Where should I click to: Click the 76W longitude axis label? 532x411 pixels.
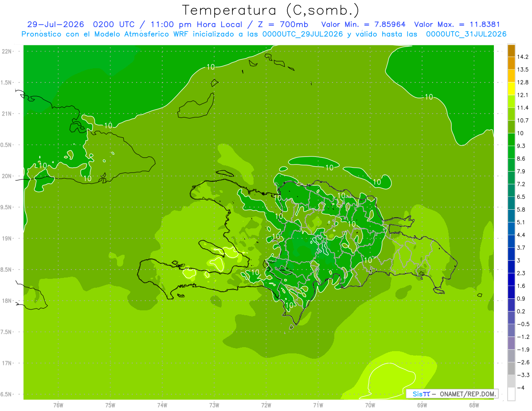58,405
